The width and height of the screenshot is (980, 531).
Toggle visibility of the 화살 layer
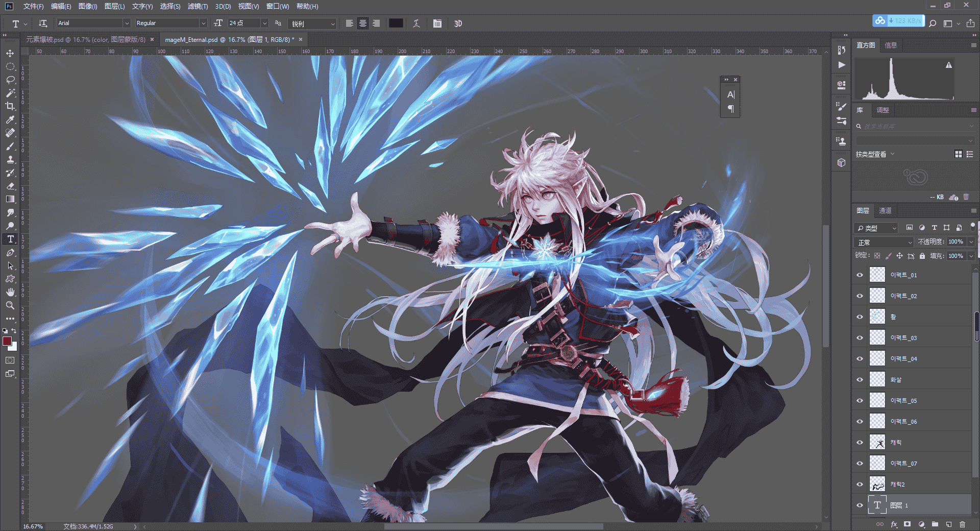click(x=860, y=379)
